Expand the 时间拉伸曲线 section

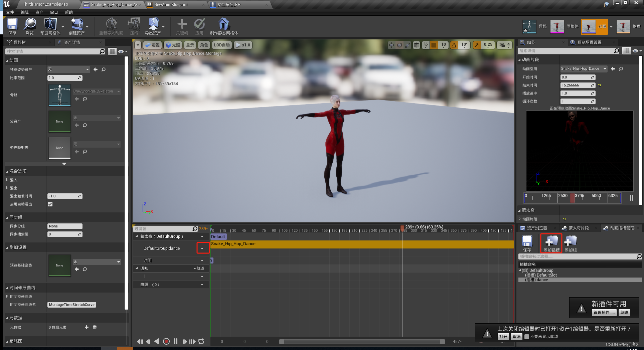click(x=7, y=297)
